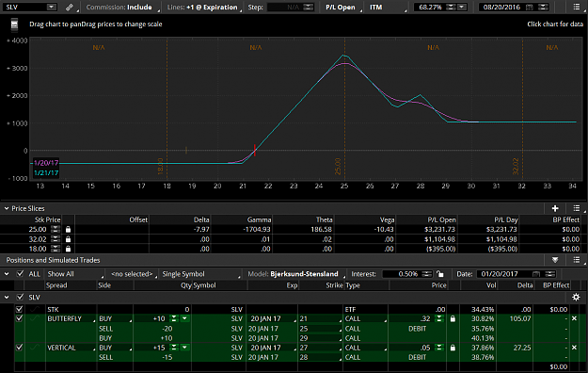Image resolution: width=588 pixels, height=373 pixels.
Task: Adjust the 08/20/2016 date stepper arrows
Action: (x=544, y=8)
